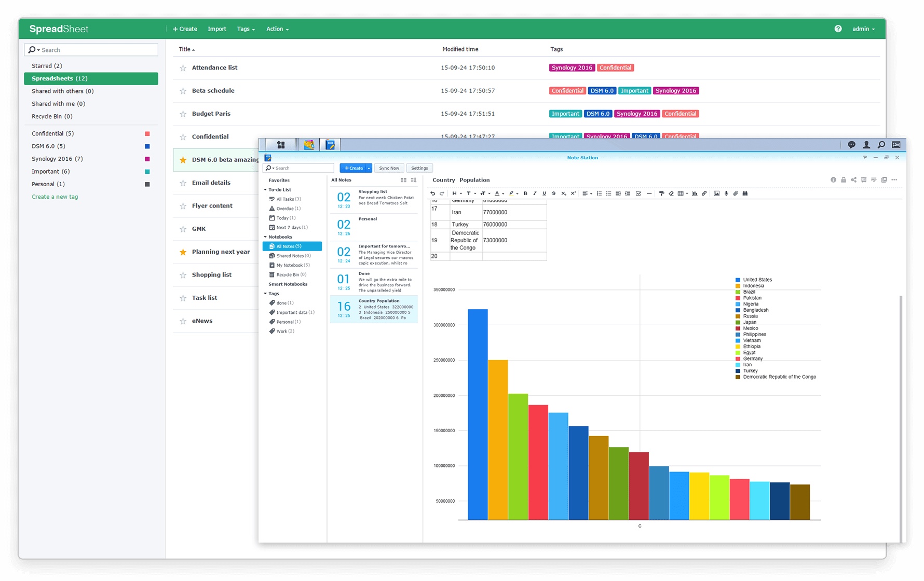Focus the SpreadSheet search field
Viewport: 924px width, 581px height.
click(91, 50)
